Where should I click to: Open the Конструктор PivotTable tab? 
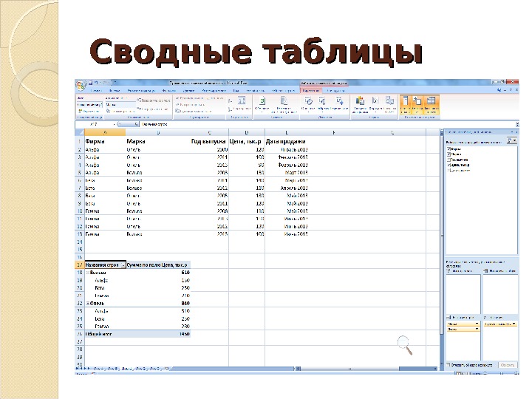[335, 91]
